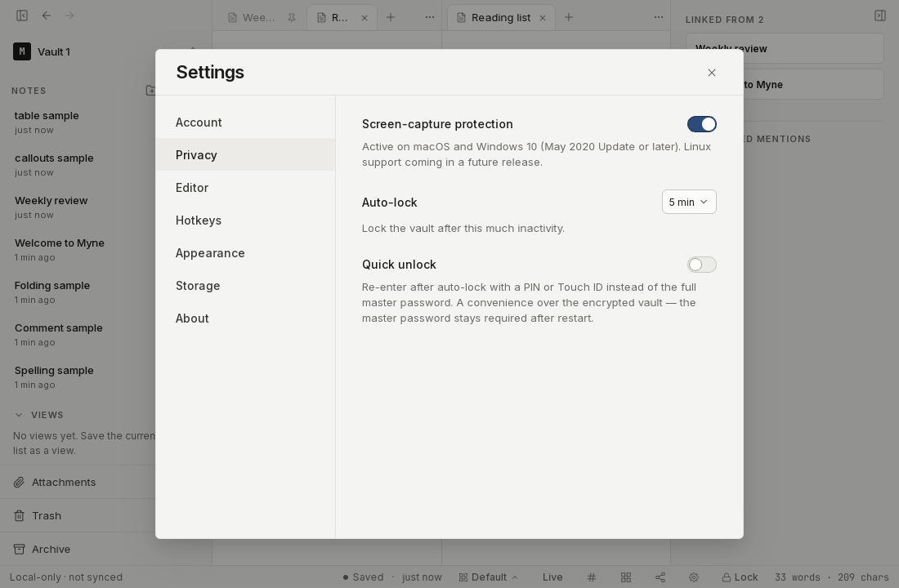The image size is (899, 588).
Task: Open the About settings section
Action: point(245,318)
